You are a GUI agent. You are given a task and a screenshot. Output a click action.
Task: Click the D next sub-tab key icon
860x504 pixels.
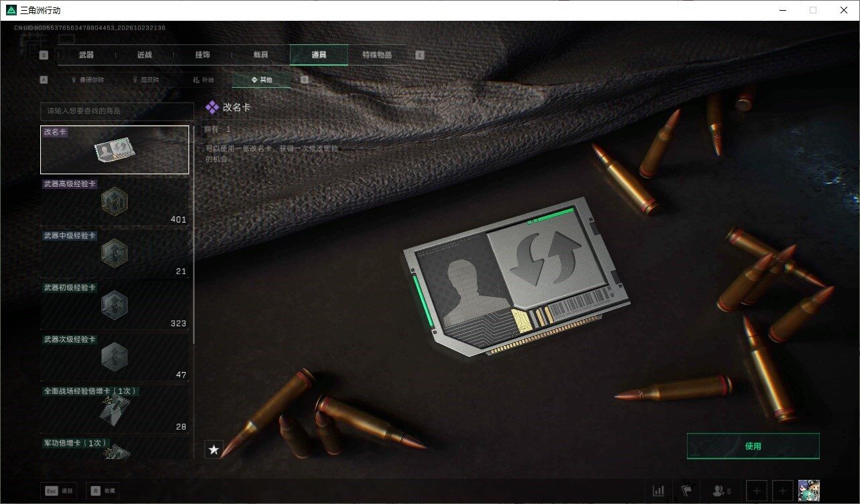[x=304, y=80]
